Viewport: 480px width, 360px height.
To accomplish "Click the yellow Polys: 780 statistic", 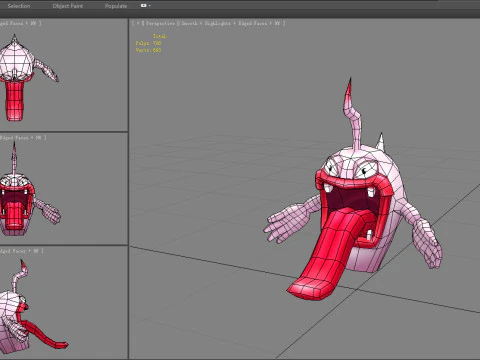I will [x=148, y=43].
